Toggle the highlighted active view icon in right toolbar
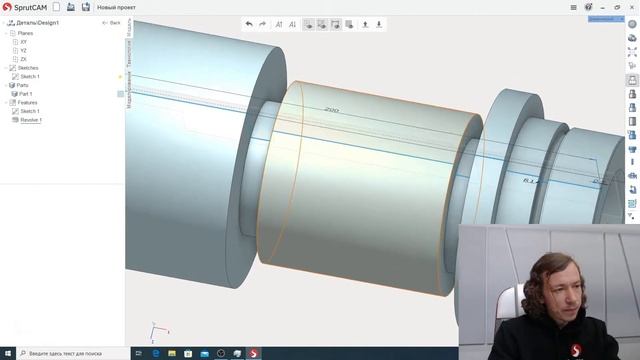The height and width of the screenshot is (360, 640). tap(632, 80)
